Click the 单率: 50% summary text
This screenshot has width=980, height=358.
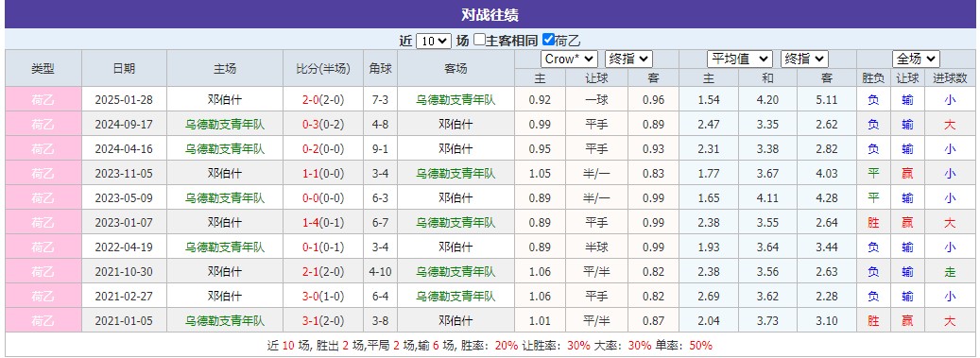pyautogui.click(x=683, y=345)
